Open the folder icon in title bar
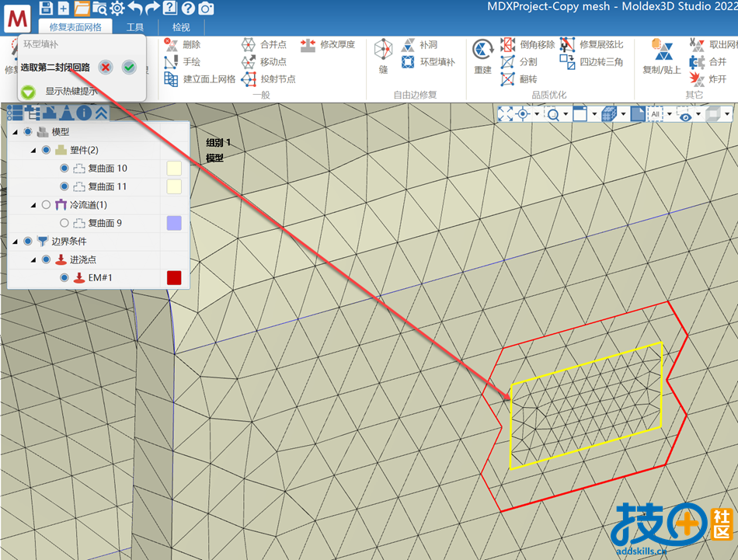This screenshot has height=560, width=738. click(x=82, y=8)
